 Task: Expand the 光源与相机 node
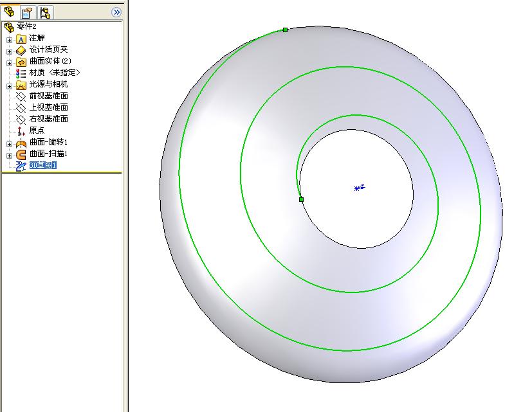tap(9, 86)
